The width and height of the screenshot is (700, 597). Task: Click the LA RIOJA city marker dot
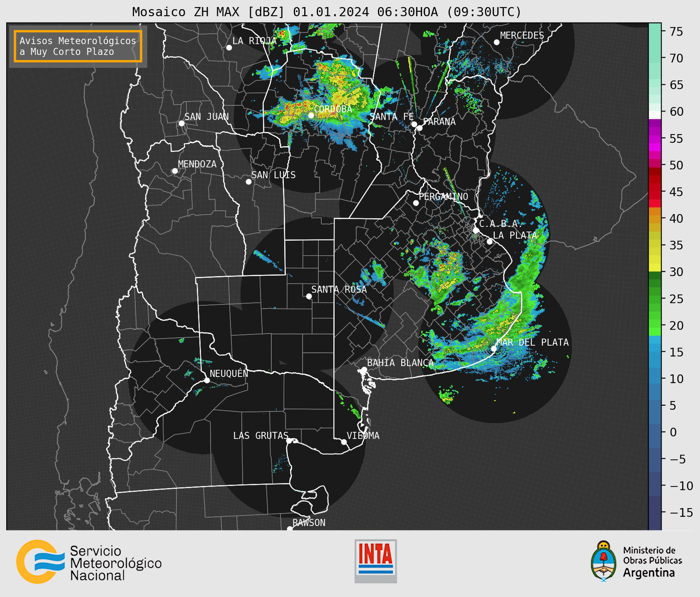click(x=229, y=48)
